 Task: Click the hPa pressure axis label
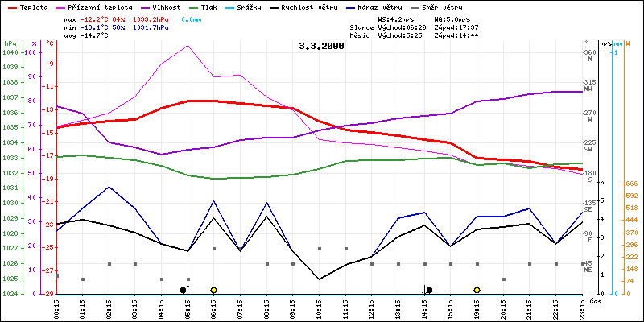point(10,43)
